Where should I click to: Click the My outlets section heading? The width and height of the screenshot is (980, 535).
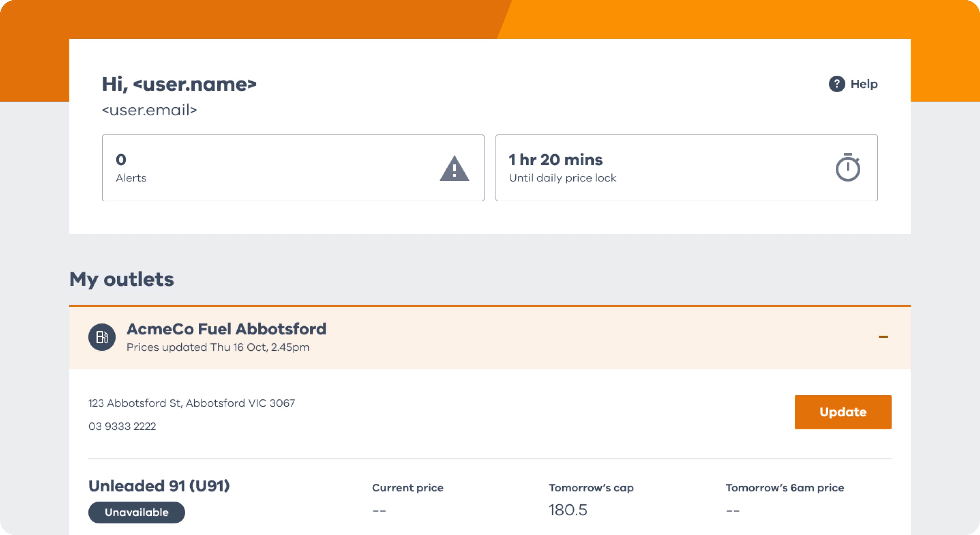coord(122,279)
